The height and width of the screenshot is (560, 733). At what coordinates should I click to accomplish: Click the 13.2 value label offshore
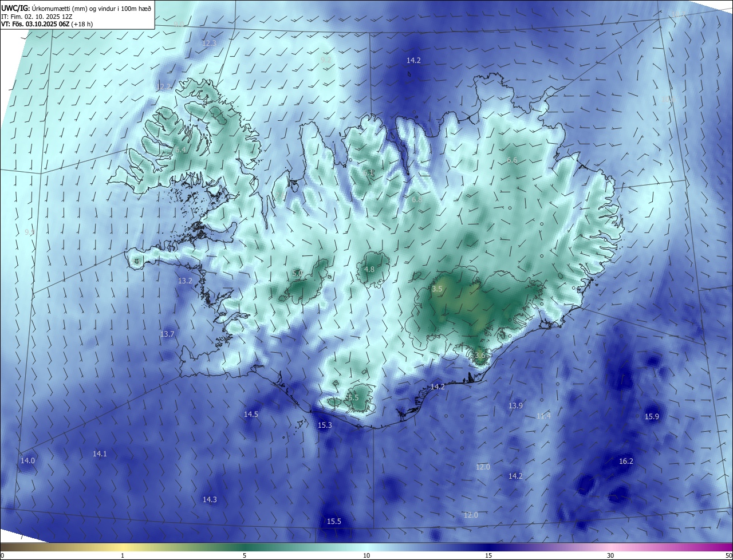pyautogui.click(x=185, y=281)
